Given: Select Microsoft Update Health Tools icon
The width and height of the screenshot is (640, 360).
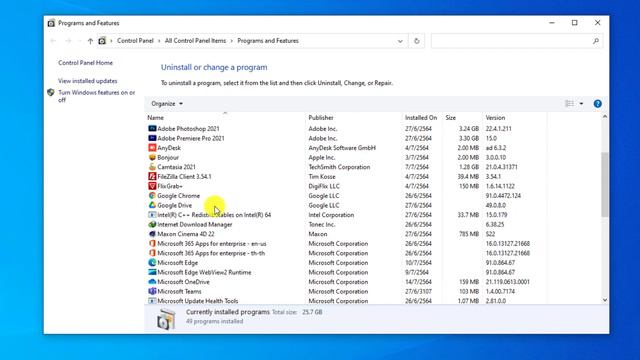Looking at the screenshot, I should point(152,301).
